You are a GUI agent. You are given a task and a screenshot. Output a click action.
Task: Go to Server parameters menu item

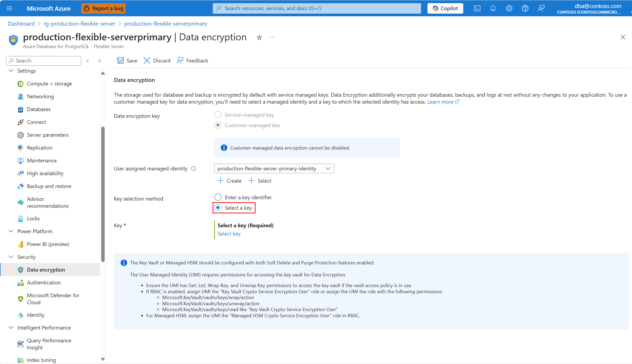48,135
